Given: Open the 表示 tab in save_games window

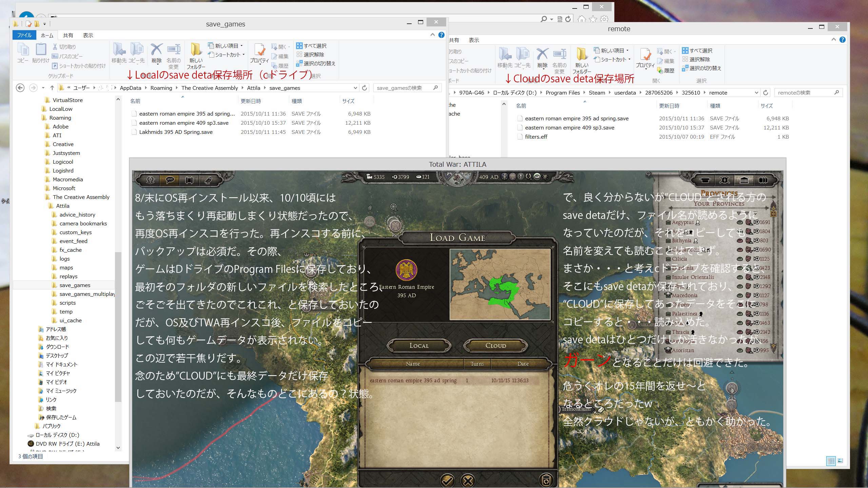Looking at the screenshot, I should 88,35.
